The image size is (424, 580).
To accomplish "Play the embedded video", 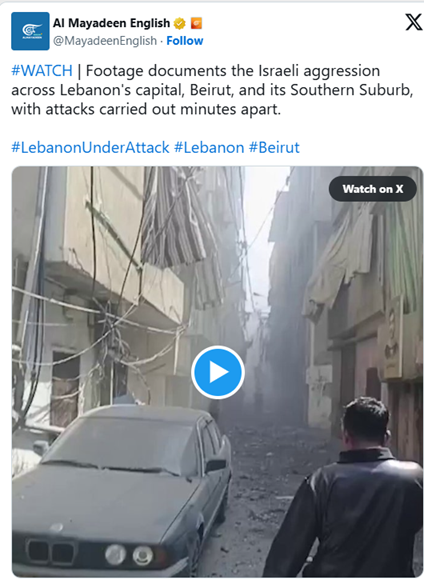I will tap(218, 372).
